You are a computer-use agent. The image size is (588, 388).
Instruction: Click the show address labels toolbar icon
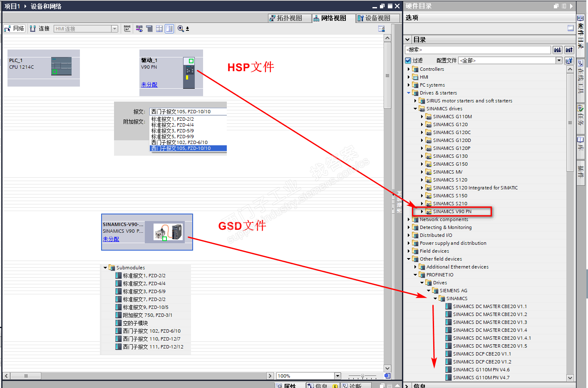pyautogui.click(x=139, y=29)
